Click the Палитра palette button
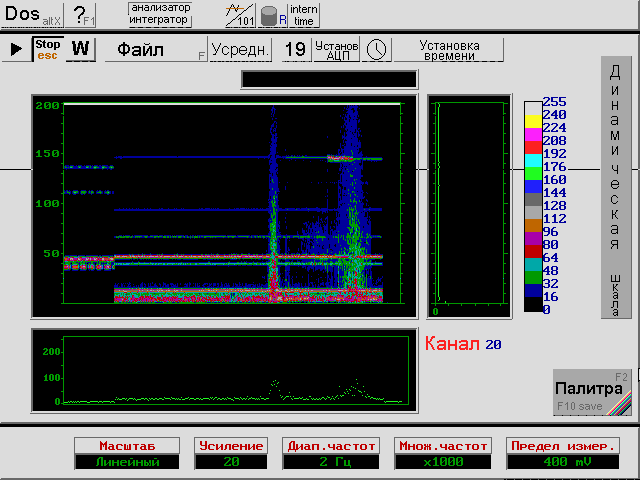 [x=593, y=392]
